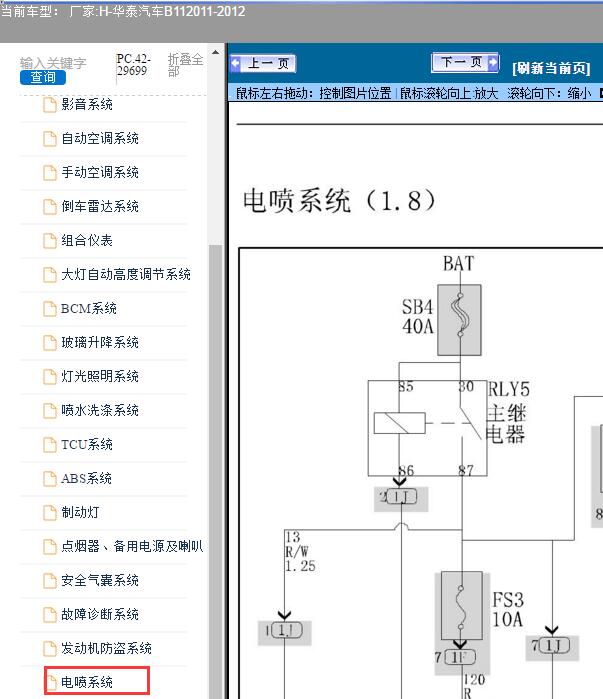Click the document icon beside 手动空调系统
Image resolution: width=603 pixels, height=699 pixels.
pyautogui.click(x=50, y=173)
